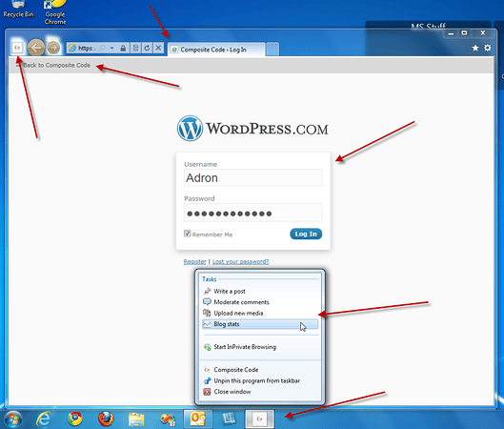Click the tools icon next to the folder on taskbar
This screenshot has height=429, width=504.
[167, 419]
